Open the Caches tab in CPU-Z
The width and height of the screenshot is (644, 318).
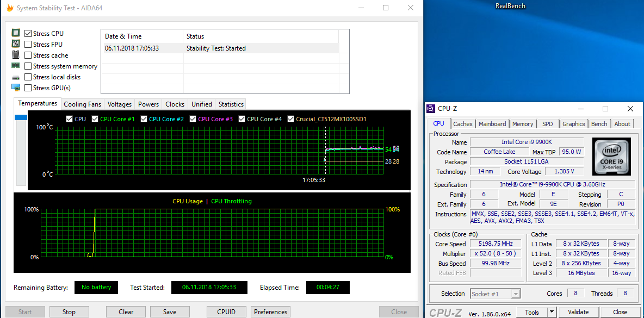point(463,124)
